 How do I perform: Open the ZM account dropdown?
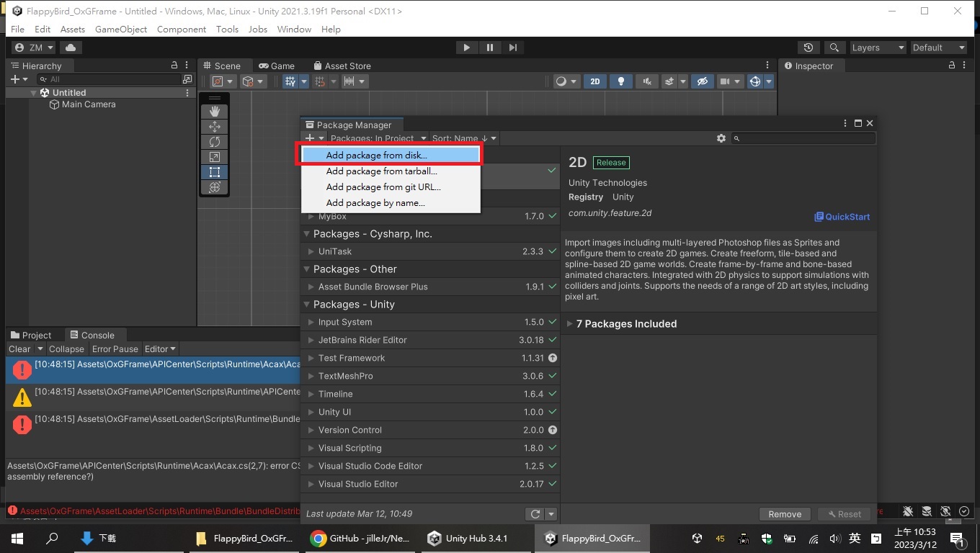[34, 48]
